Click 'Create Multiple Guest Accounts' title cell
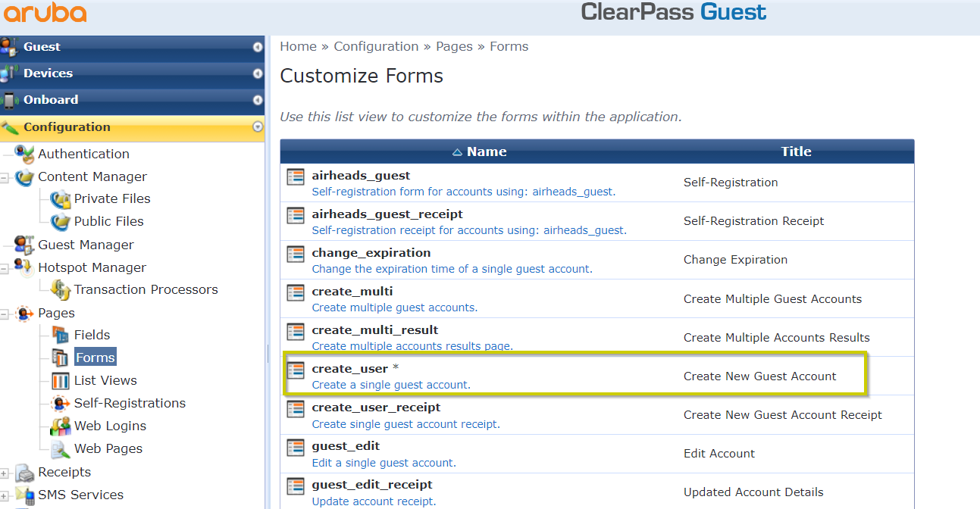This screenshot has height=509, width=980. (772, 298)
